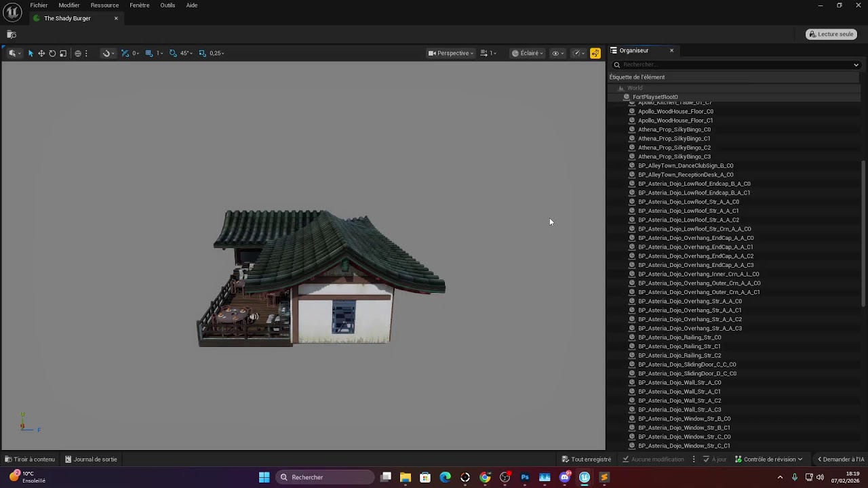Viewport: 868px width, 488px height.
Task: Click the outliner vertical scrollbar
Action: (863, 234)
